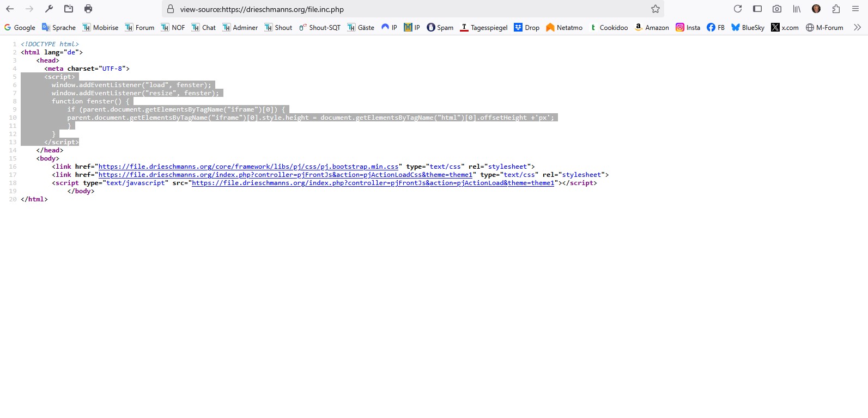Open the Gäste bookmark
This screenshot has width=868, height=418.
pos(361,27)
